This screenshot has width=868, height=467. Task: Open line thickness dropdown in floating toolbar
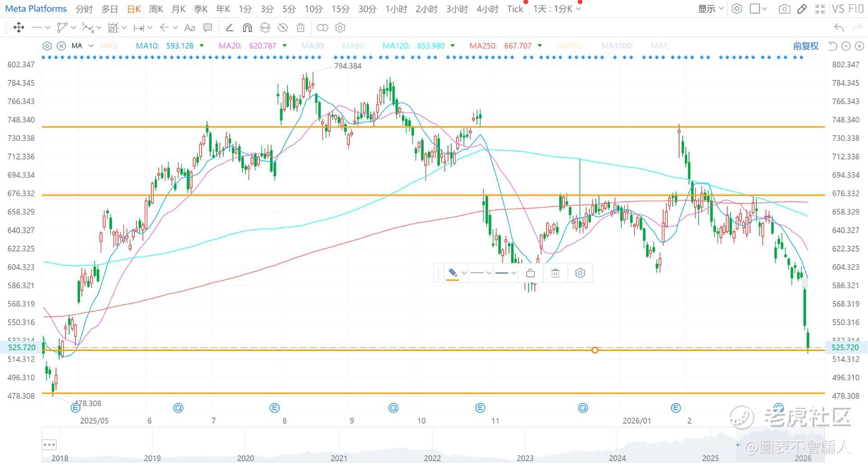(506, 273)
